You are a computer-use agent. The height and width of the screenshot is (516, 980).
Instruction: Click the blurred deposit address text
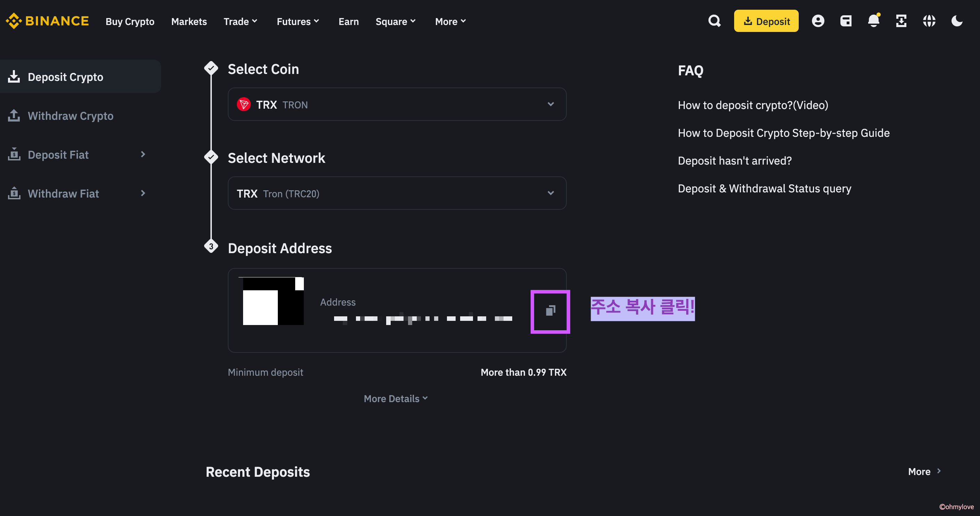coord(423,318)
